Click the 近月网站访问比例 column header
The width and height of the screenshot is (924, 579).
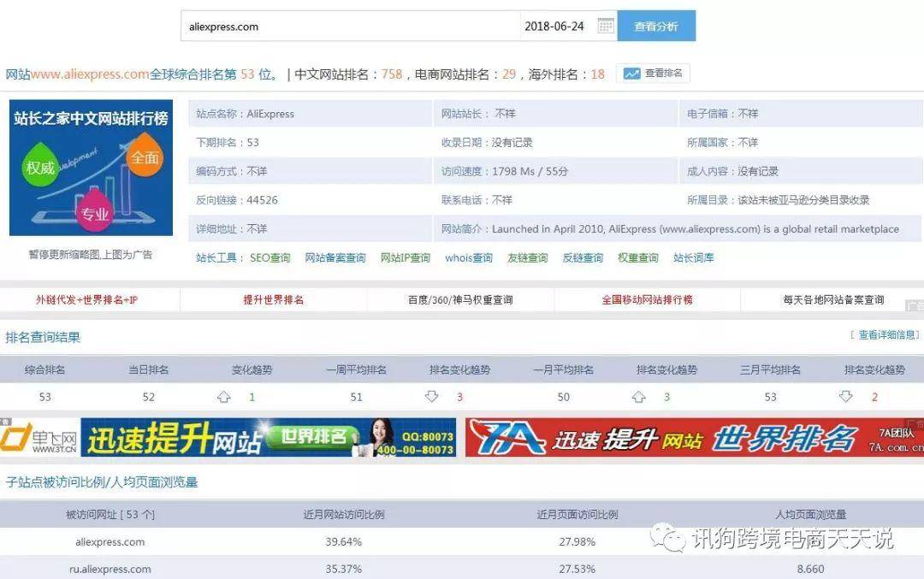point(344,515)
